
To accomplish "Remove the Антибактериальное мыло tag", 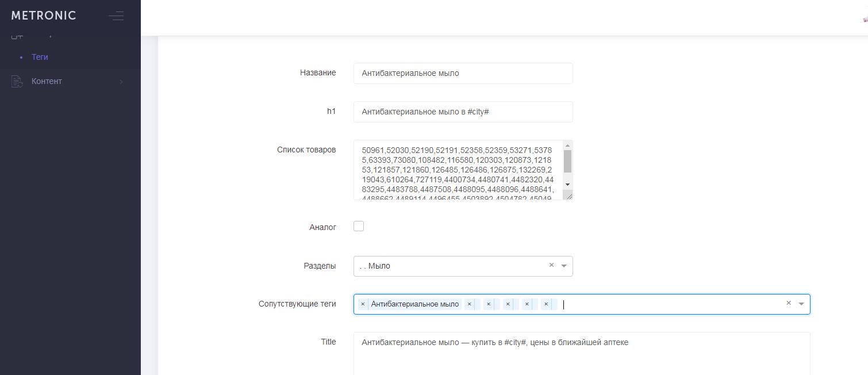I will (363, 304).
